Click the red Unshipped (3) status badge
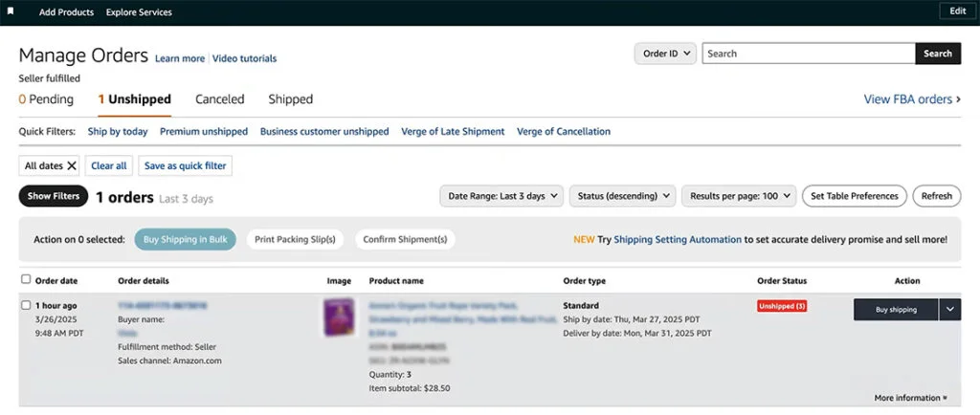The image size is (980, 415). point(782,306)
